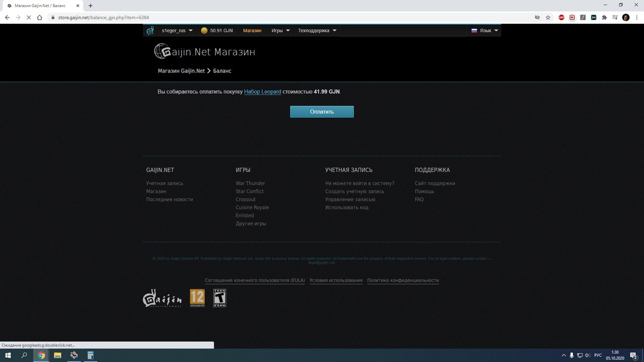Screen dimensions: 644x362
Task: Open the AdBlock Plus extension
Action: pos(561,17)
